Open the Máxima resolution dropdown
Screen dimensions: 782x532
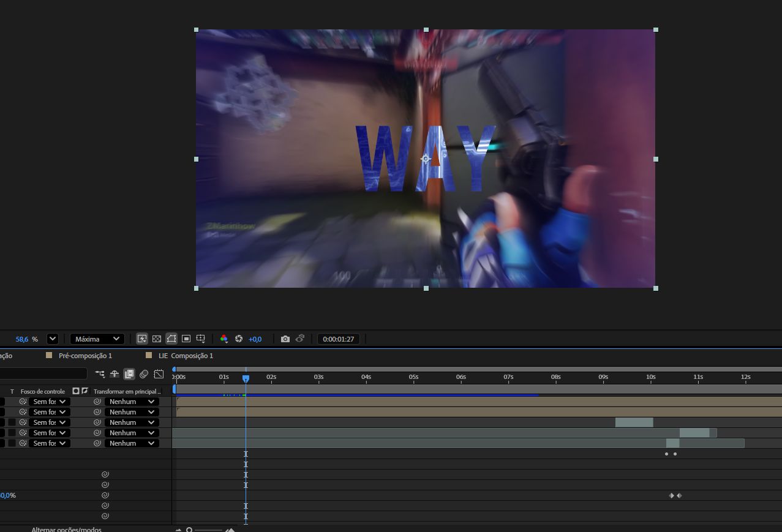click(97, 339)
